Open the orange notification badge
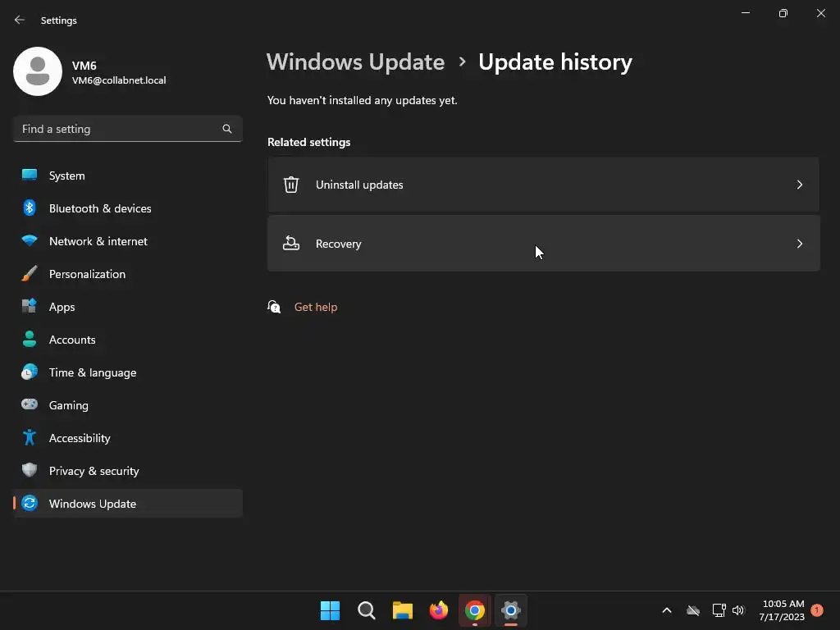The height and width of the screenshot is (630, 840). [x=817, y=610]
